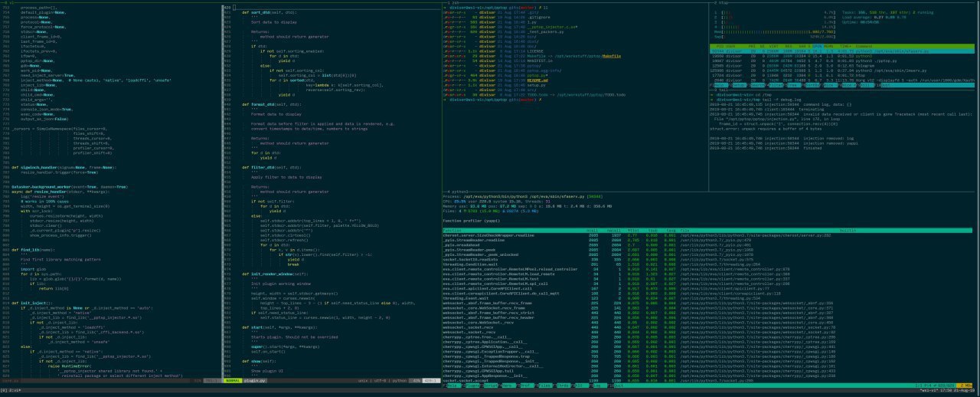The image size is (980, 397).
Task: Select plugin.py buffer name in vim statusline
Action: pyautogui.click(x=255, y=380)
